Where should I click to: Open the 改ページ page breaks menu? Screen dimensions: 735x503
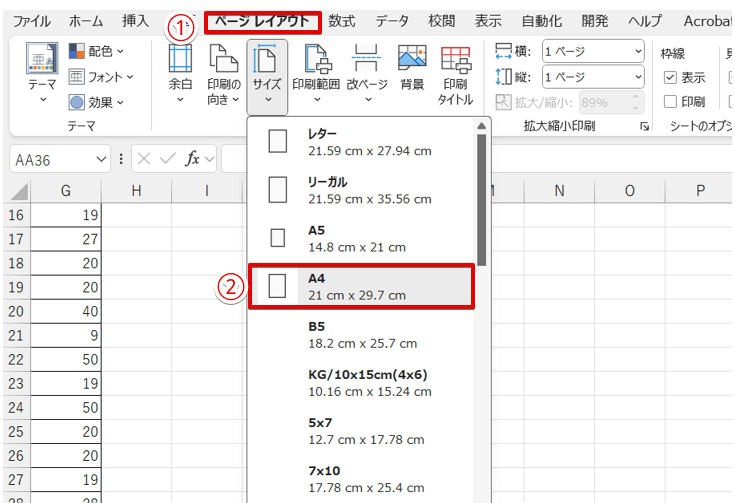[x=367, y=74]
